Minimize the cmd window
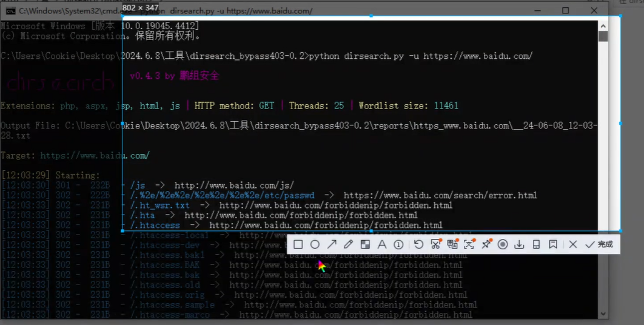The height and width of the screenshot is (325, 644). (538, 11)
